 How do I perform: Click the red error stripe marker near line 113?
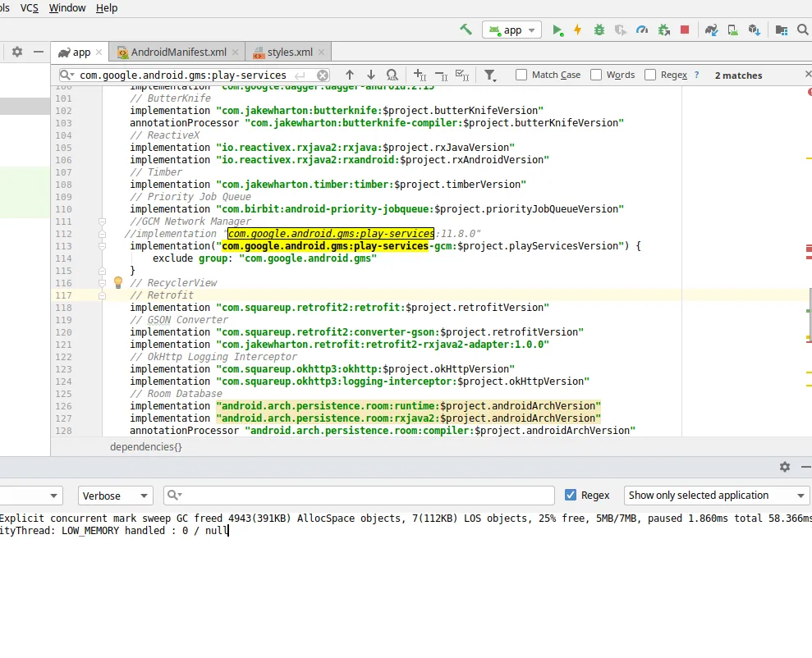(809, 249)
